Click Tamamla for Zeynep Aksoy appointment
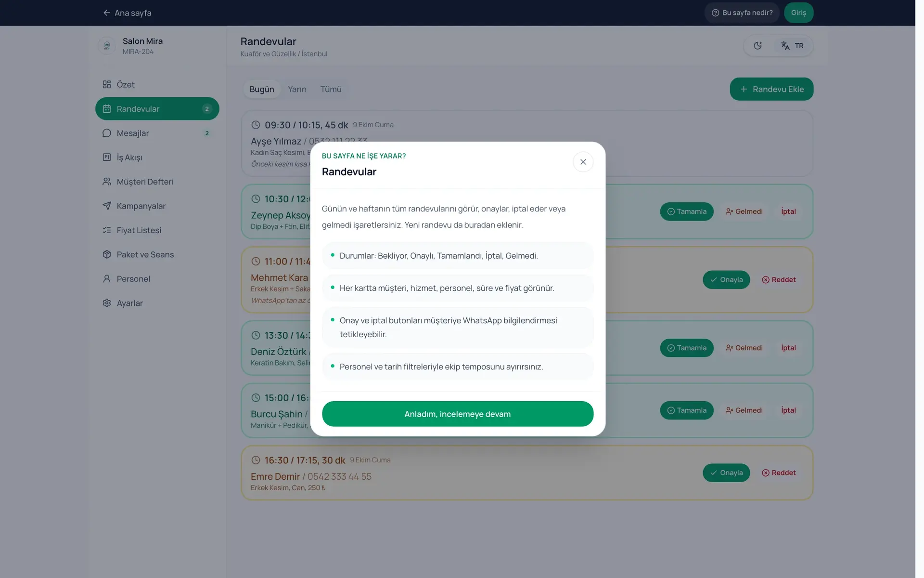The width and height of the screenshot is (924, 578). (687, 211)
